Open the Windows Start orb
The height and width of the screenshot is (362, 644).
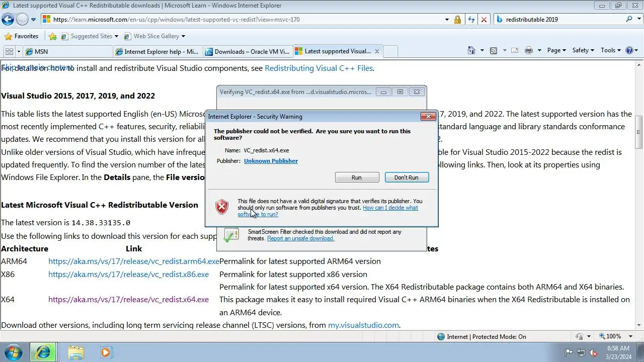[13, 352]
